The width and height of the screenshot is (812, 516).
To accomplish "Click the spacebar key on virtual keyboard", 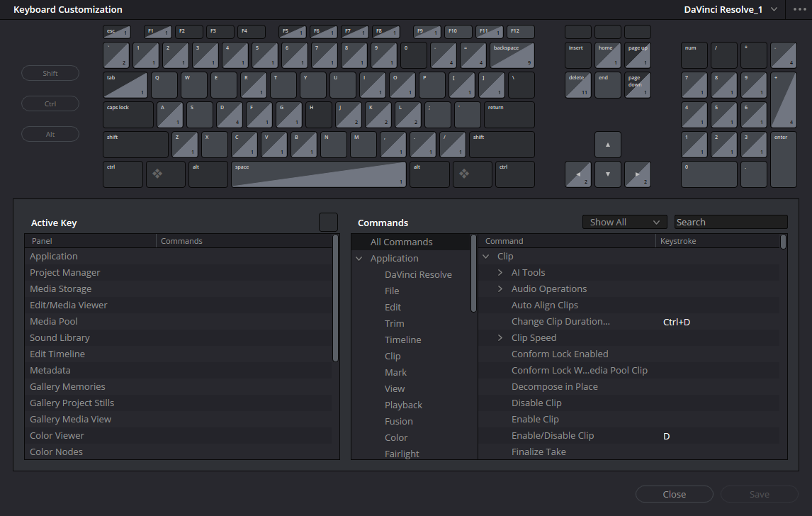I will click(x=318, y=174).
